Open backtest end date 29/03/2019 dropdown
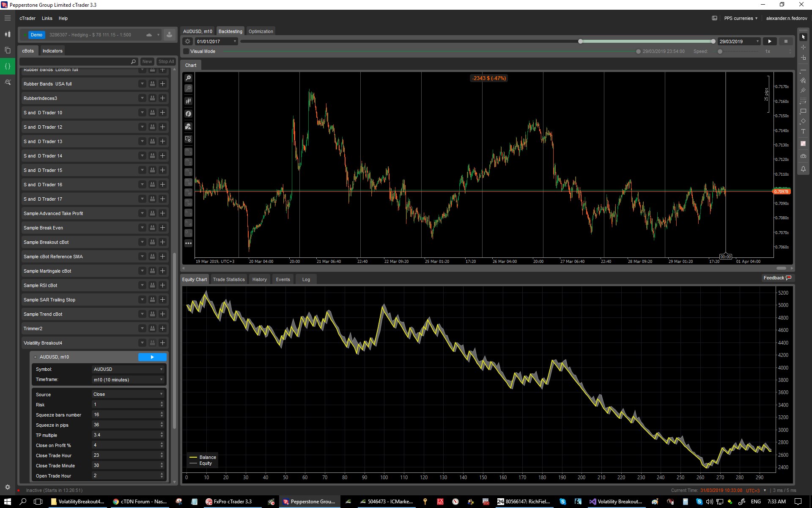Screen dimensions: 812x508 739,41
